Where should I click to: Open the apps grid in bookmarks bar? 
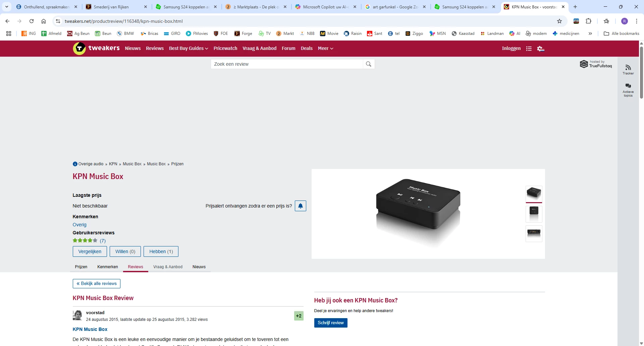coord(9,34)
